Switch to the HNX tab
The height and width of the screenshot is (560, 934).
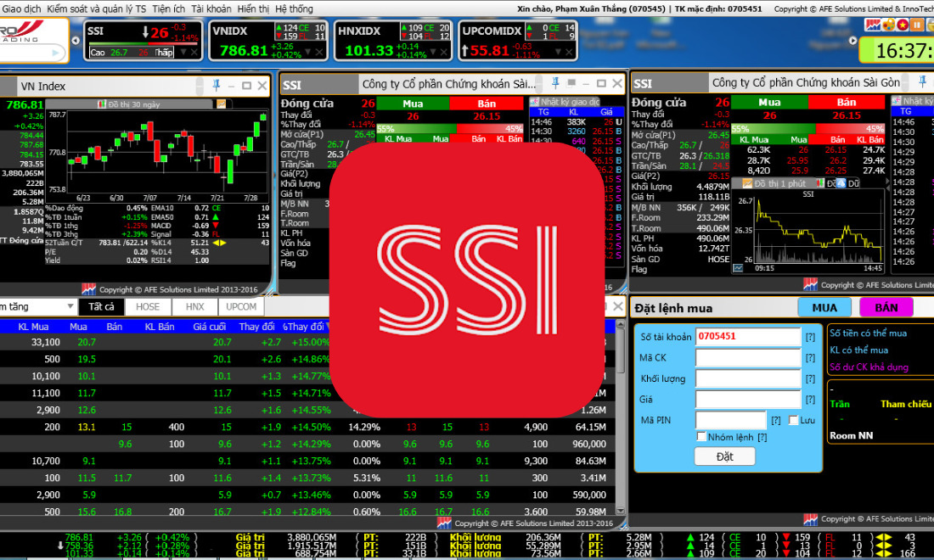point(194,306)
